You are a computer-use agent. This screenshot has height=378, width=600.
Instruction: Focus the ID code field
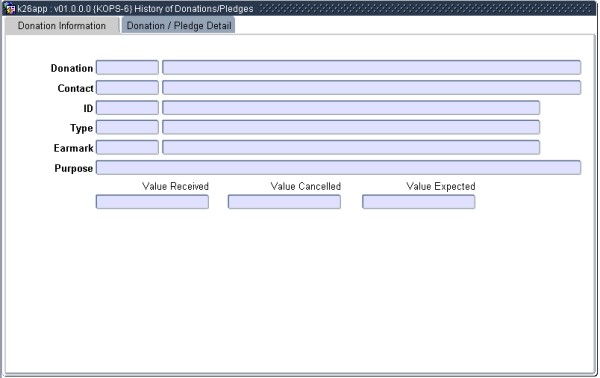[127, 108]
